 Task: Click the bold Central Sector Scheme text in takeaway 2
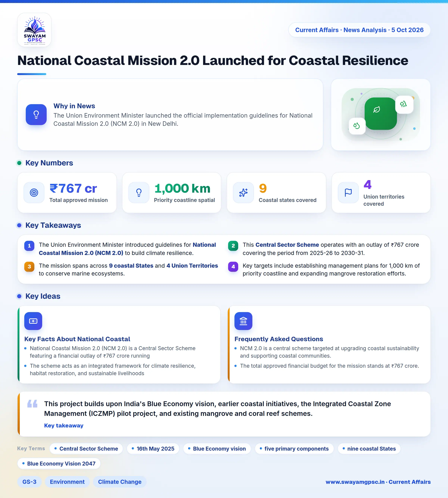[287, 245]
